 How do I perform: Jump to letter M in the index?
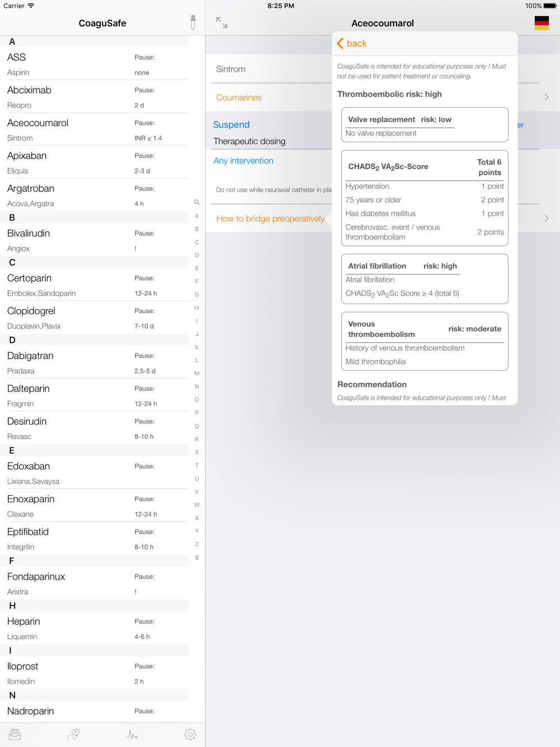pyautogui.click(x=197, y=373)
